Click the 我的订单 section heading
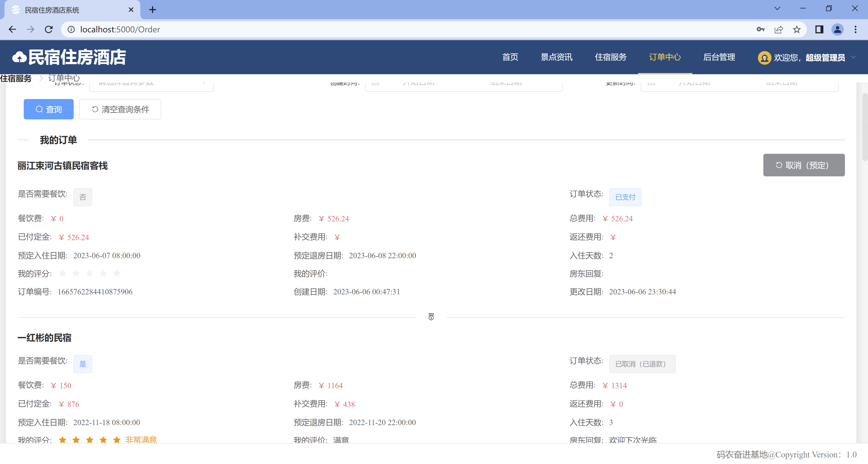868x464 pixels. 58,140
